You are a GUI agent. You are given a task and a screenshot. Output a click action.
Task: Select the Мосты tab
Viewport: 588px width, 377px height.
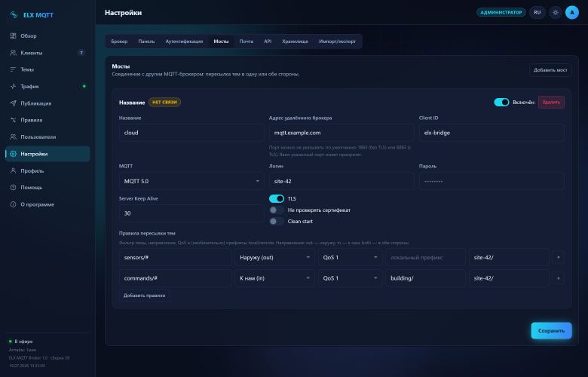pyautogui.click(x=221, y=41)
